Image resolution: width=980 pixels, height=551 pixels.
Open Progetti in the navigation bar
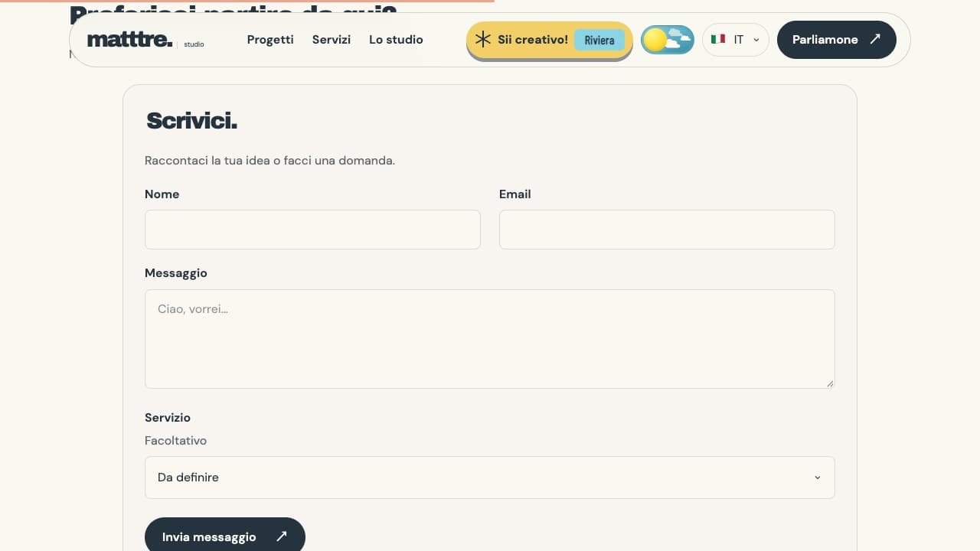click(270, 40)
